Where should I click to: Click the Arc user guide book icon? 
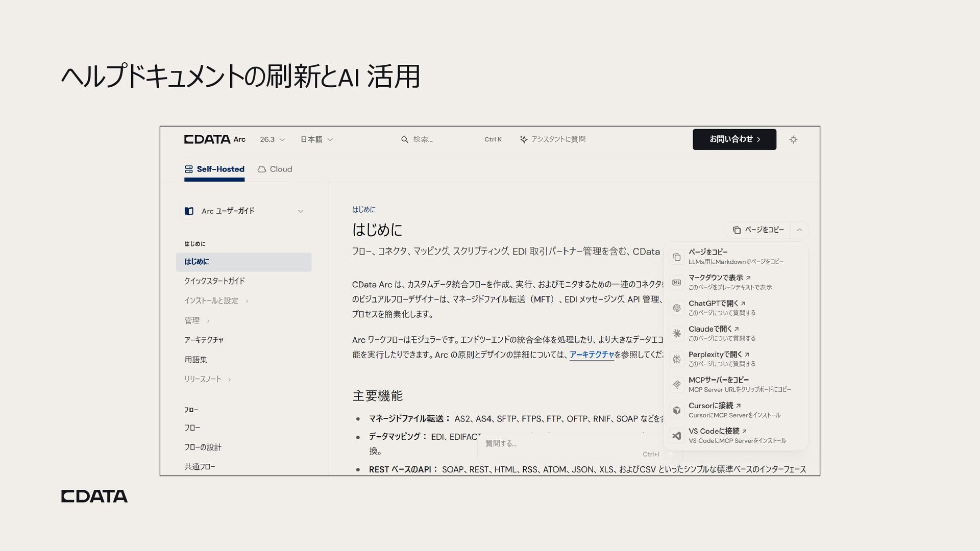(x=189, y=211)
